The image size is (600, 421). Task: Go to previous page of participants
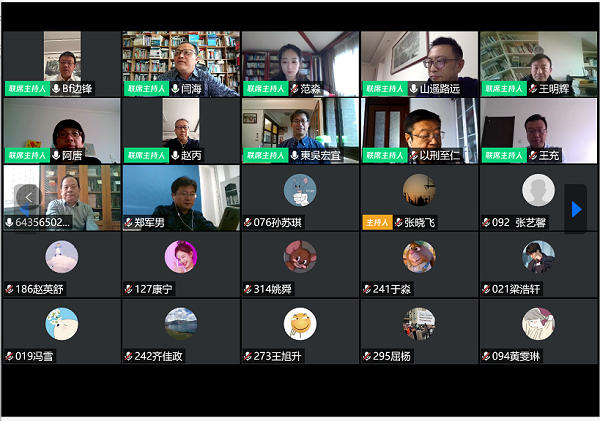(x=28, y=197)
